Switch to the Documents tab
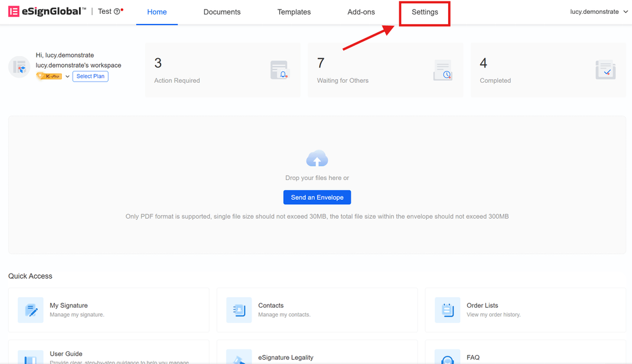 coord(222,12)
